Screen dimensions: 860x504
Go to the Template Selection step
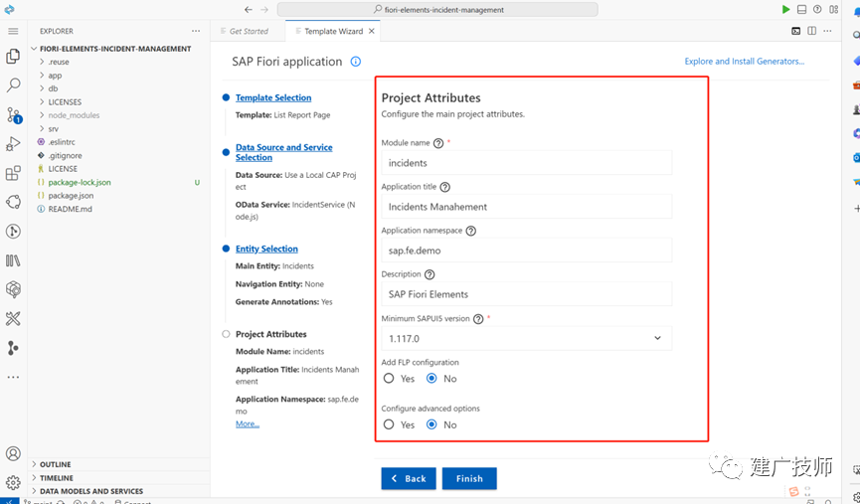[273, 97]
